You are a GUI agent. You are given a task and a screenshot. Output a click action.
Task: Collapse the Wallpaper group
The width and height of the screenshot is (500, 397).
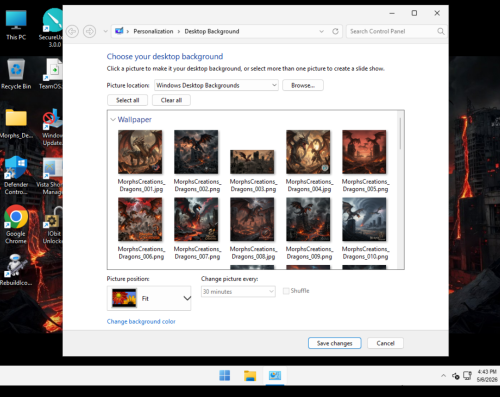[113, 119]
